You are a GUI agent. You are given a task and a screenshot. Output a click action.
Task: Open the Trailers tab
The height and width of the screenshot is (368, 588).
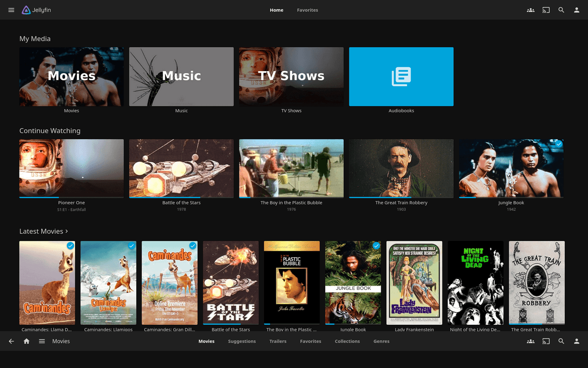(278, 341)
